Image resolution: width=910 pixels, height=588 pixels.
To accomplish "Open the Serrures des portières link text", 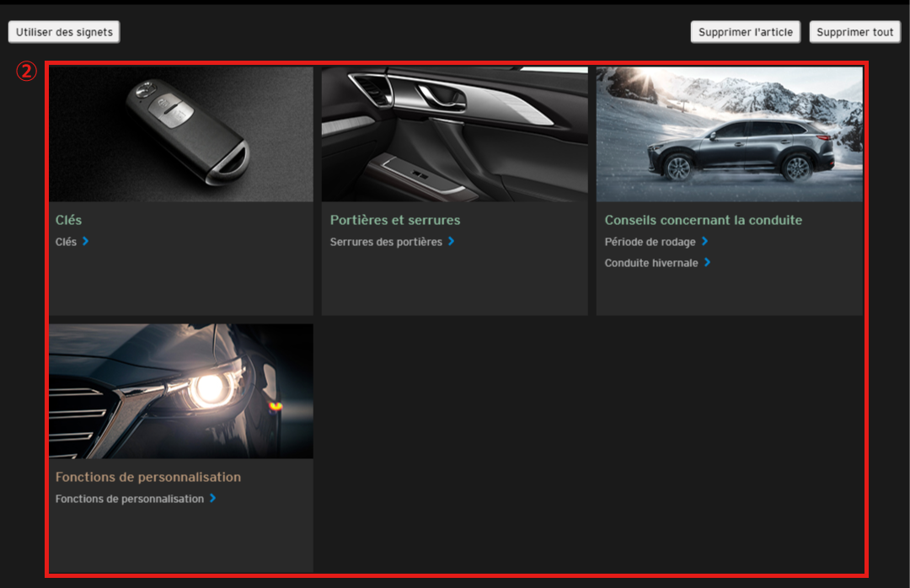I will click(386, 242).
